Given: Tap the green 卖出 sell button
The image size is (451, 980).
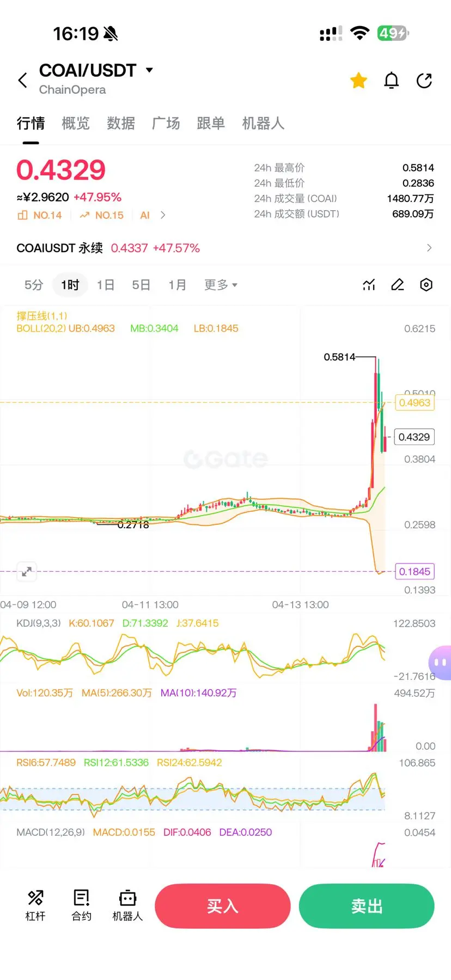Looking at the screenshot, I should [x=367, y=906].
